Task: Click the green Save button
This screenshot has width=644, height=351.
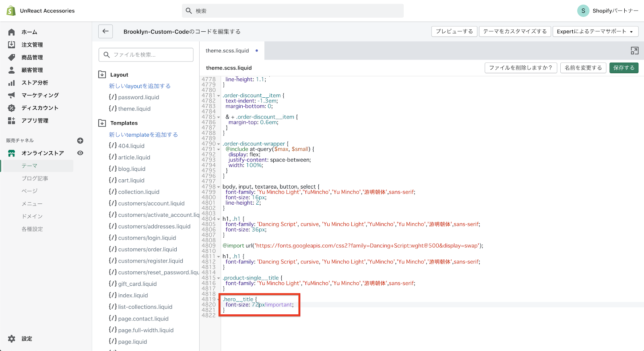Action: point(623,68)
